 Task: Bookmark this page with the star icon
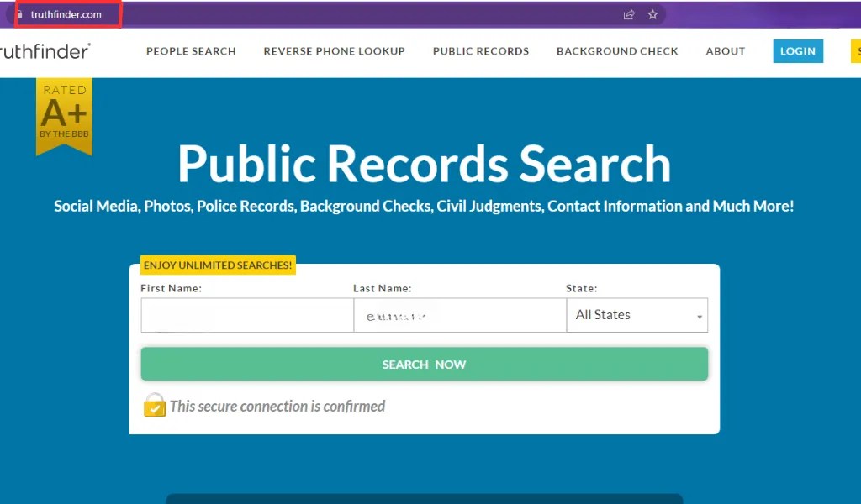[x=652, y=15]
